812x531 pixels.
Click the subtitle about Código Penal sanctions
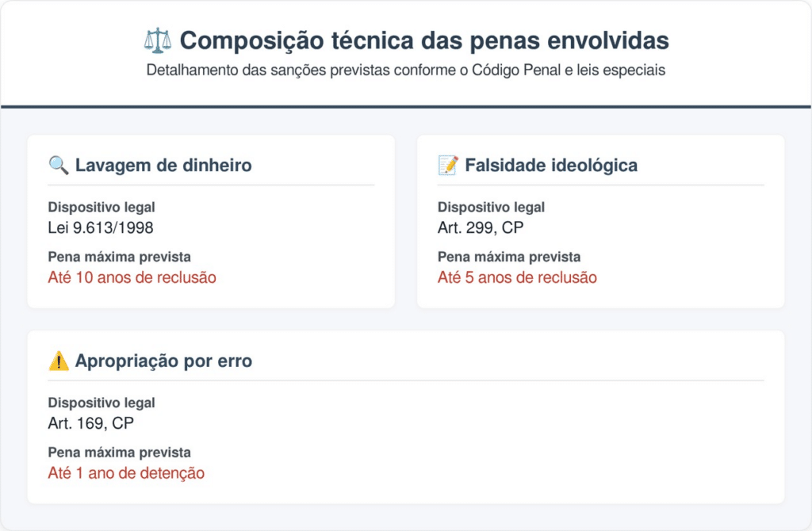point(405,70)
